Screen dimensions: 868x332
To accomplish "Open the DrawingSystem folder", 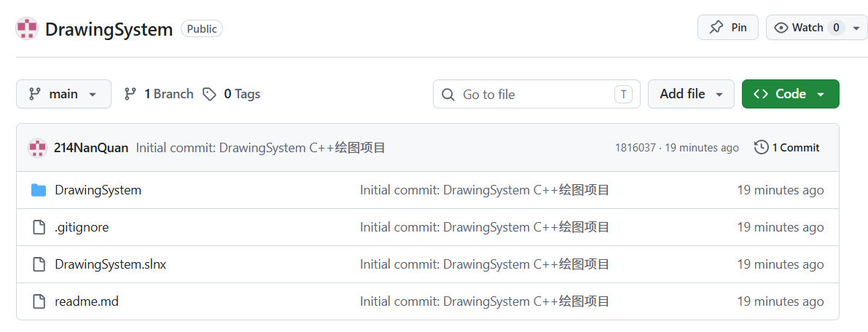I will point(98,190).
